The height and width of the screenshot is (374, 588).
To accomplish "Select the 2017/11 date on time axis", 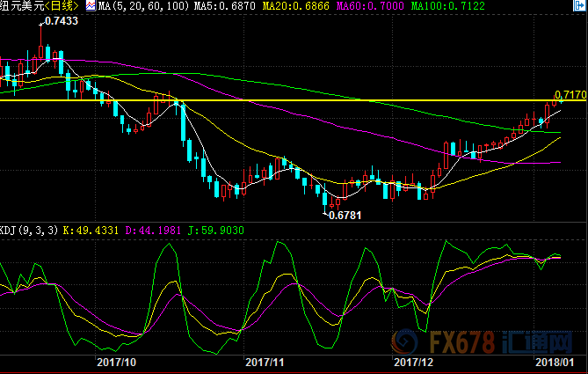I will pos(264,362).
